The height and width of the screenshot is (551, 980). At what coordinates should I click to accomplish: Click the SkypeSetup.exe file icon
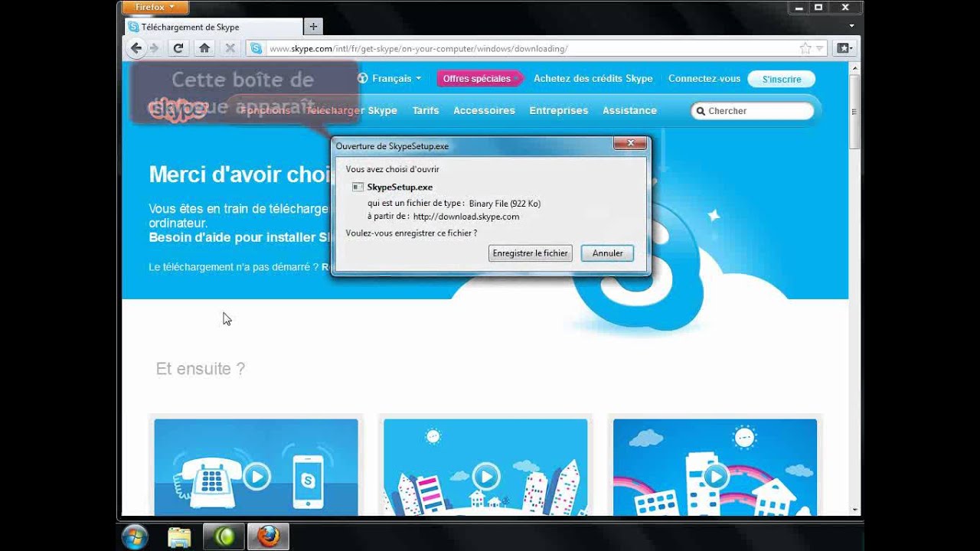[358, 187]
